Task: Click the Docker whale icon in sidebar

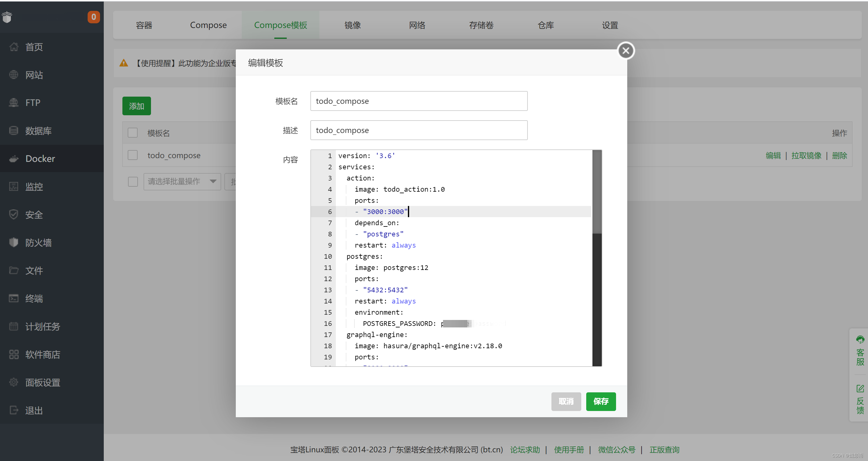Action: coord(14,158)
